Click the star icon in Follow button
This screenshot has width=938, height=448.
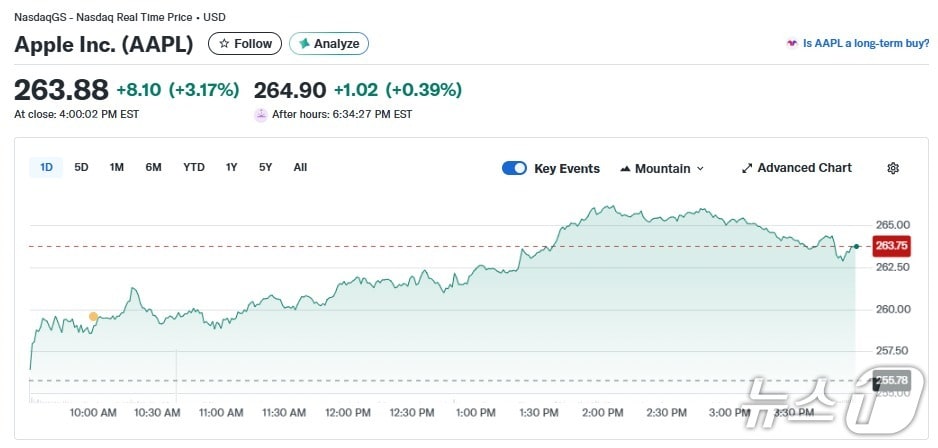[x=224, y=44]
